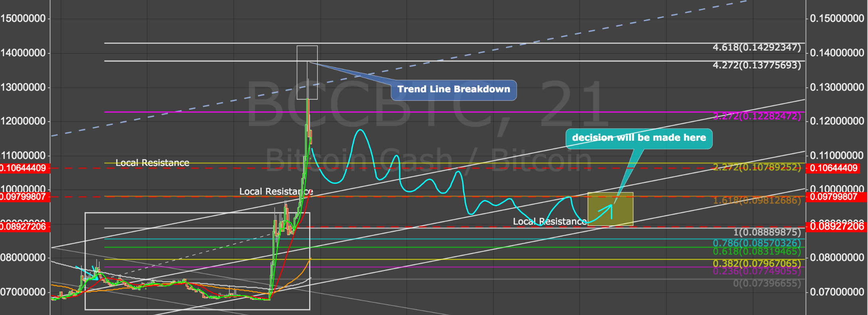This screenshot has width=868, height=315.
Task: Click the purple 0.236(0.07749055) Fibonacci label
Action: 757,271
